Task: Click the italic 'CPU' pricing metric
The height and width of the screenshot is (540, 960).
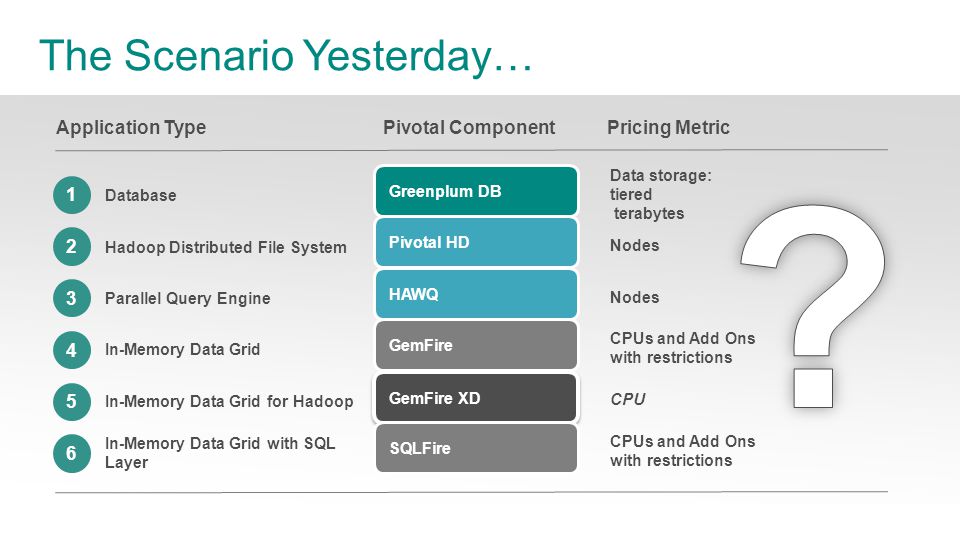Action: (x=628, y=399)
